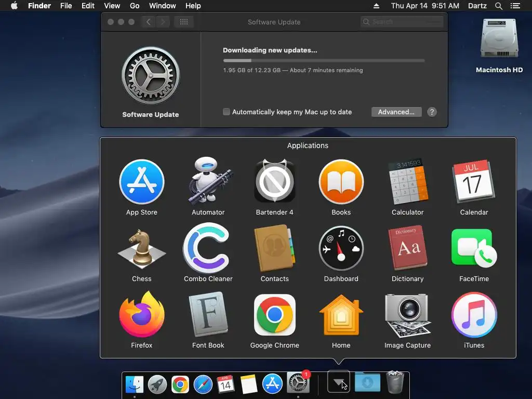Click the help question mark button

coord(432,112)
